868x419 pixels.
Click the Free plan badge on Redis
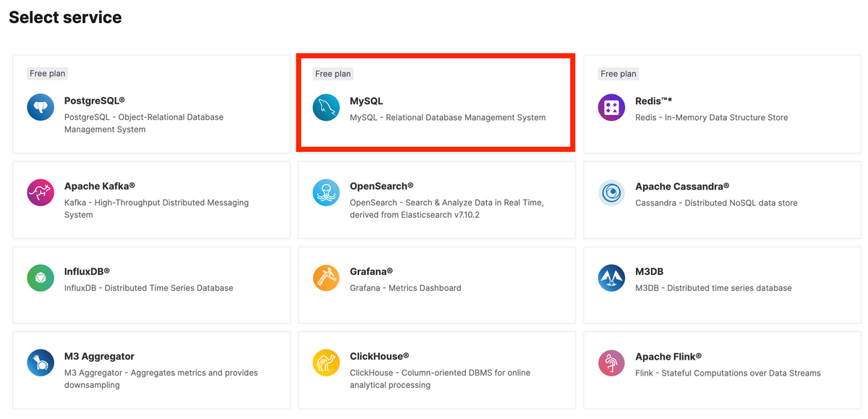tap(618, 73)
